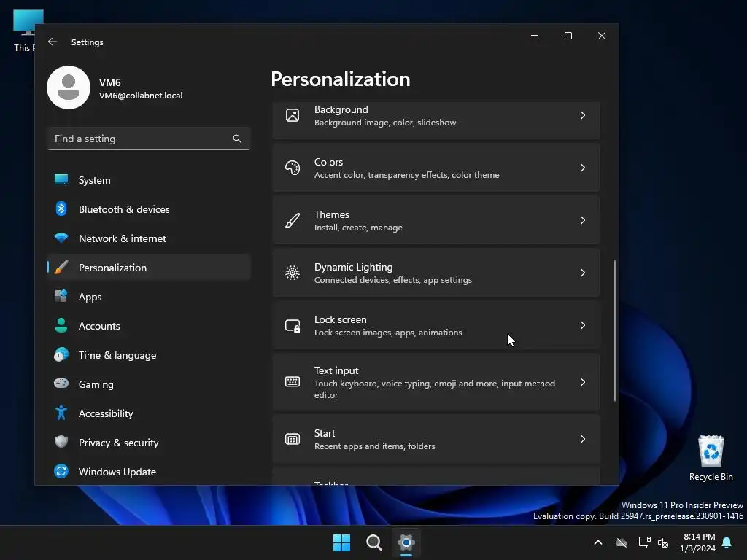The image size is (747, 560).
Task: Click the Privacy shield icon
Action: (x=61, y=442)
